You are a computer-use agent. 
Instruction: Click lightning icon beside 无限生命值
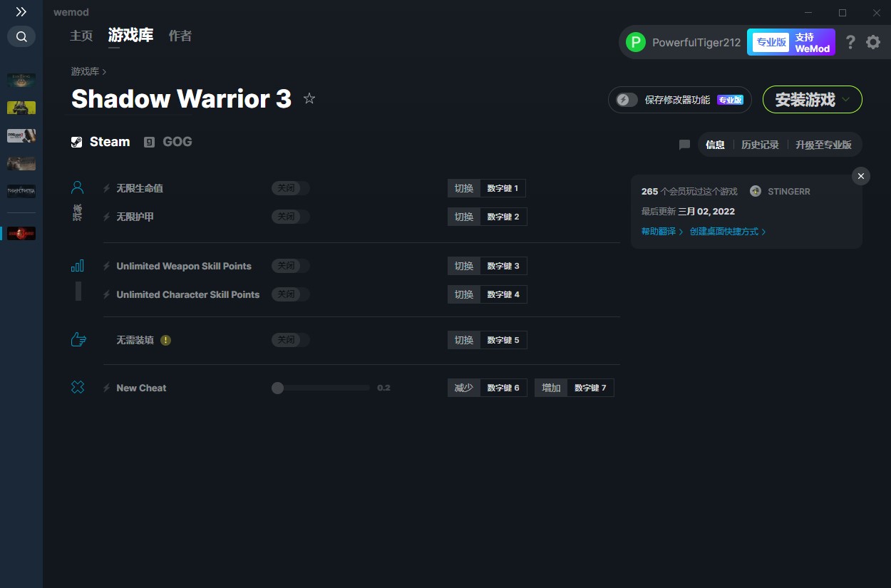[107, 188]
